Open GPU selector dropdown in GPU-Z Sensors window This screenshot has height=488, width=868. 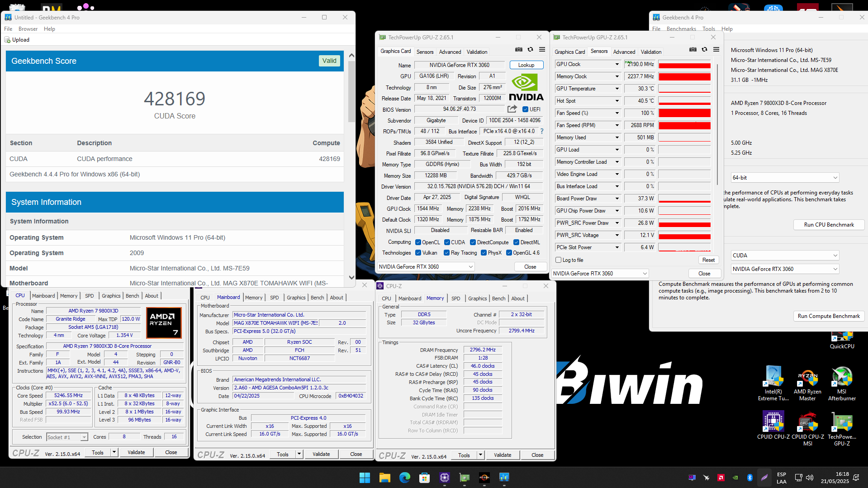pyautogui.click(x=600, y=274)
